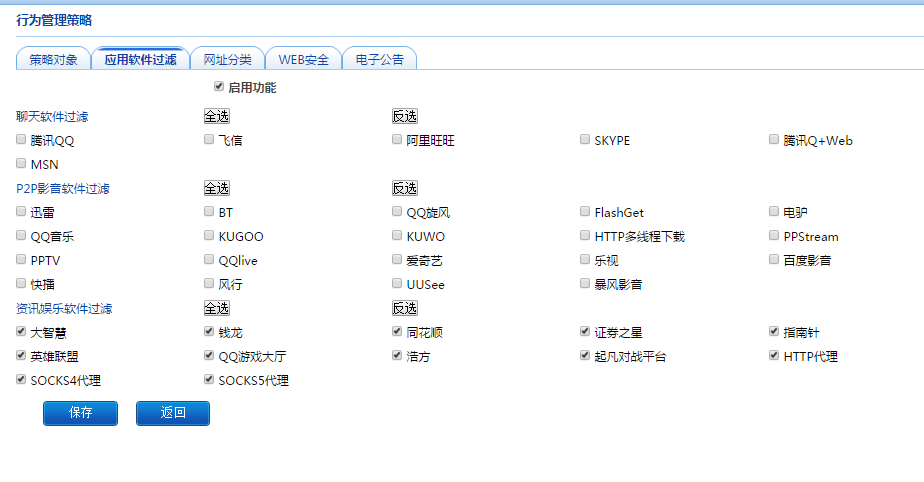
Task: Select the KUGOO checkbox
Action: [x=209, y=235]
